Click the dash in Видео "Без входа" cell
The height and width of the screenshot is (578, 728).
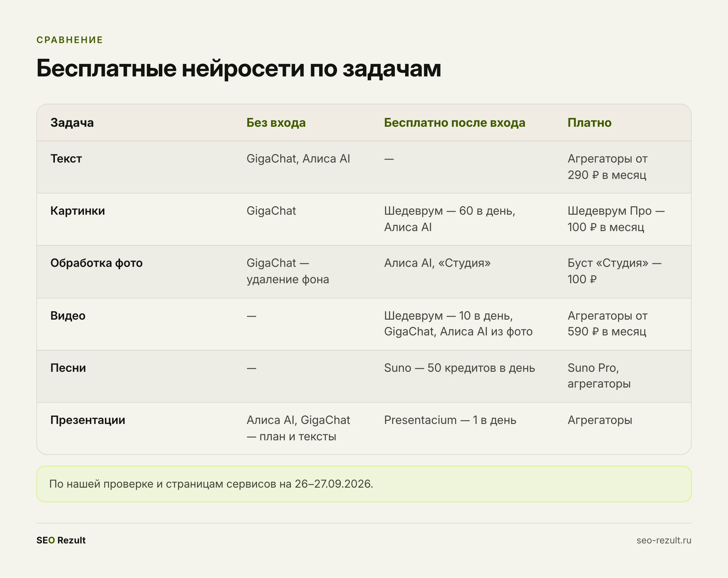click(x=251, y=316)
